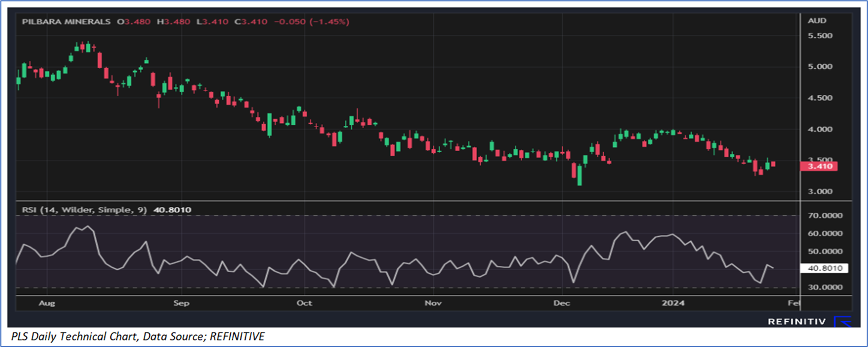Click the 4.000 price axis label
Screen dimensions: 868x347
819,129
